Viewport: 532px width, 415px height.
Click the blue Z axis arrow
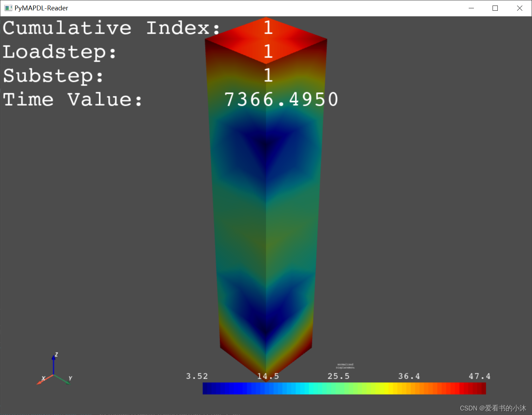pos(54,363)
